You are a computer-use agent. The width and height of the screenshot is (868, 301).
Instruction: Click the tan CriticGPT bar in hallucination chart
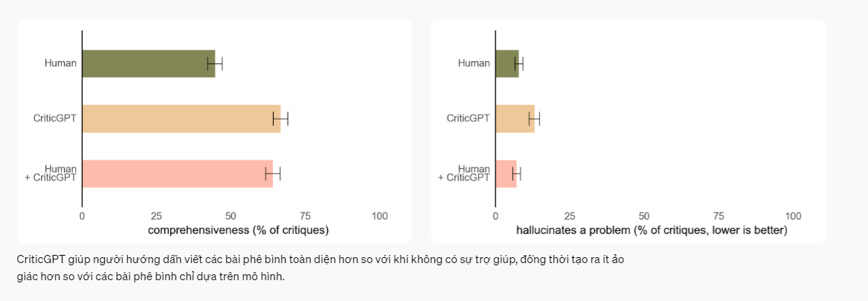514,118
